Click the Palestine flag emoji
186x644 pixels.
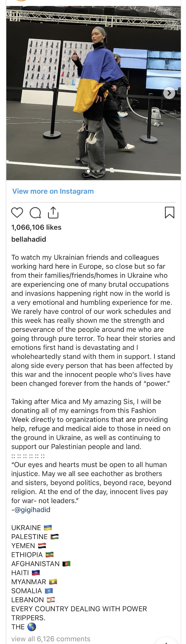[x=55, y=537]
